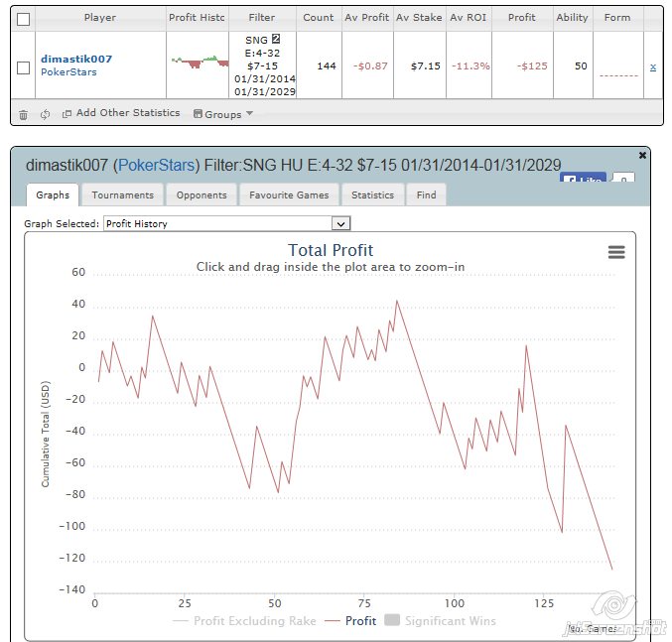Click the dimastik007 player link

pyautogui.click(x=75, y=59)
